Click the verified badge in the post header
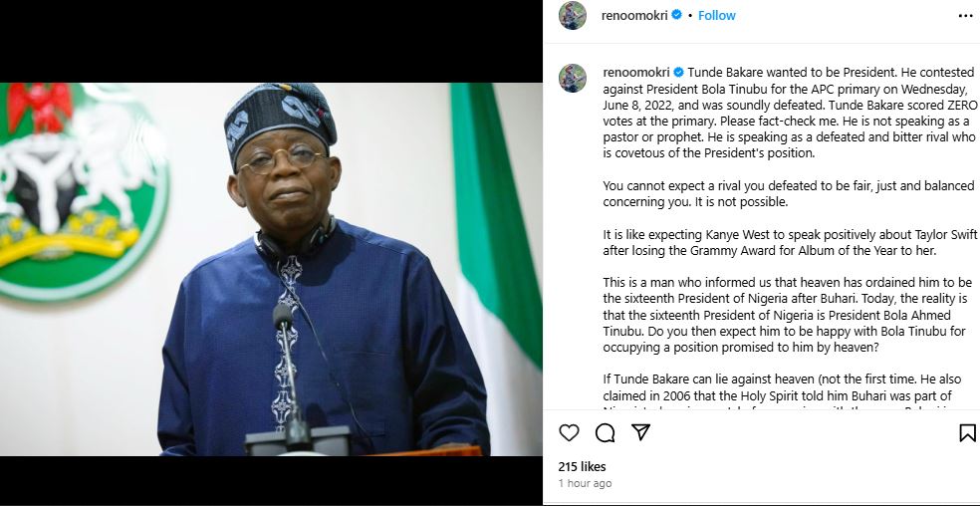980x506 pixels. click(677, 16)
